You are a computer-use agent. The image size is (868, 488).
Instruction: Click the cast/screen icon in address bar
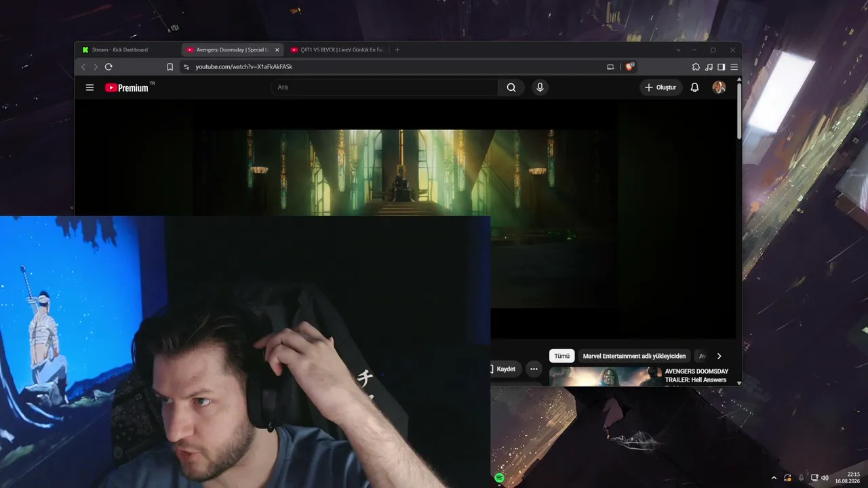coord(610,67)
